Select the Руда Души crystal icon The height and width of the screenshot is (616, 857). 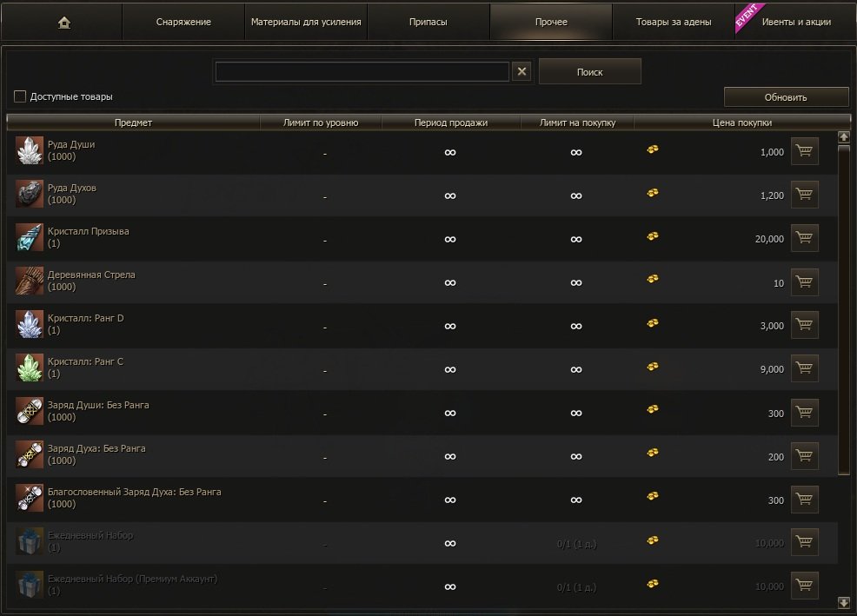point(30,151)
